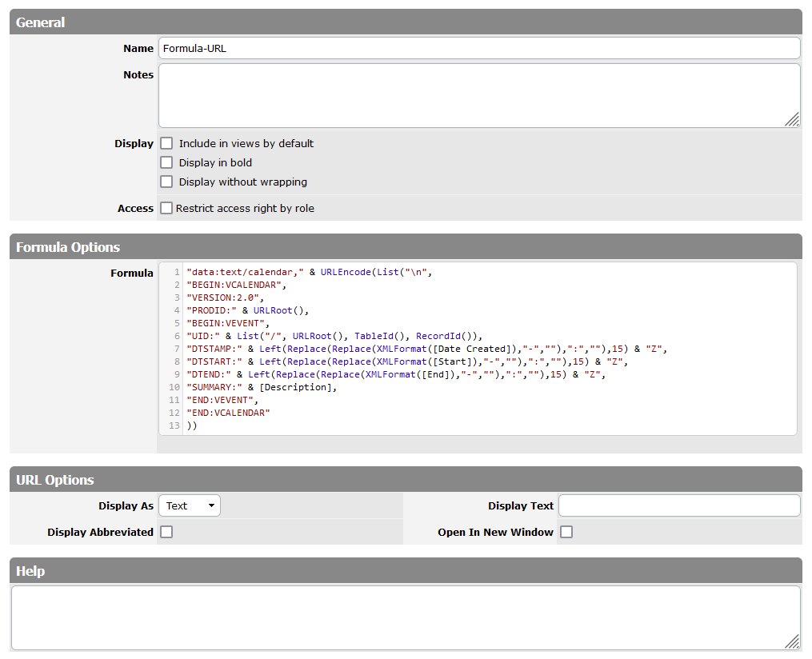Click the Display Text input field

pos(678,505)
